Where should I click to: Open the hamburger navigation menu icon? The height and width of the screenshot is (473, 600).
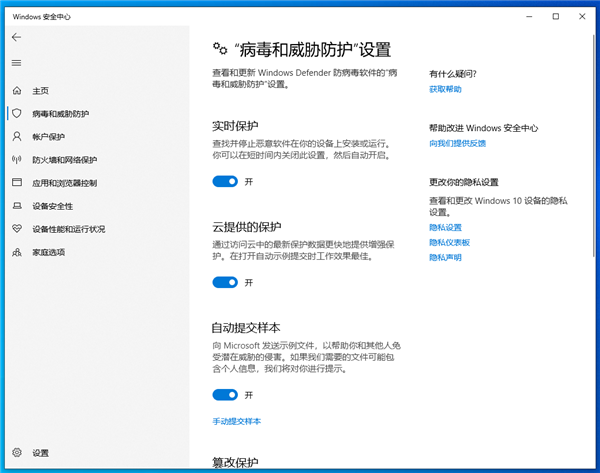pos(16,63)
